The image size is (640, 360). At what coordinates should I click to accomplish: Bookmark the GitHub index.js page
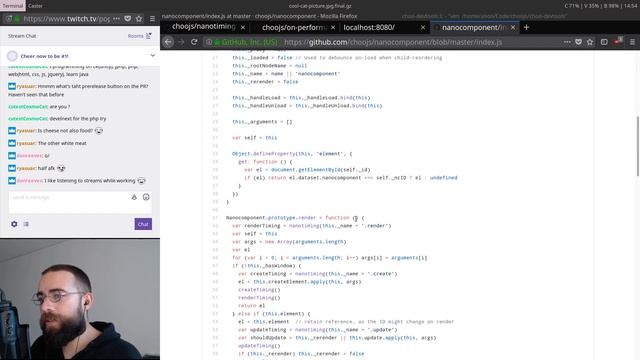[590, 42]
